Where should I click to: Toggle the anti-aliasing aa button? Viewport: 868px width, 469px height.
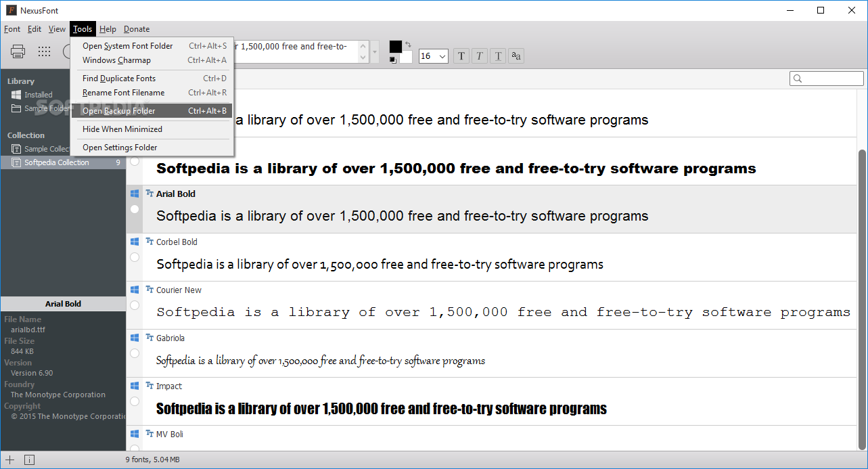pyautogui.click(x=516, y=56)
